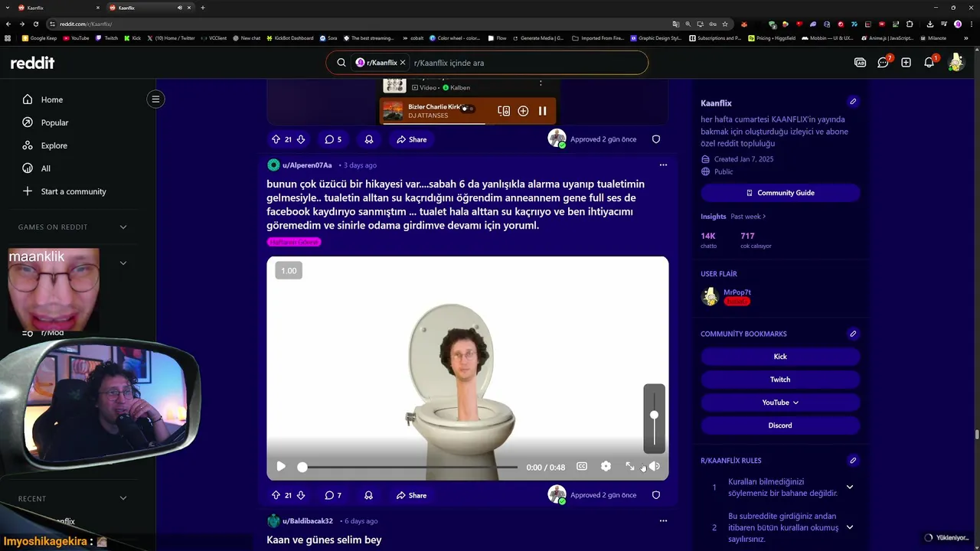Add the Bizler Charlie Kirk track to library
Image resolution: width=980 pixels, height=551 pixels.
click(523, 111)
